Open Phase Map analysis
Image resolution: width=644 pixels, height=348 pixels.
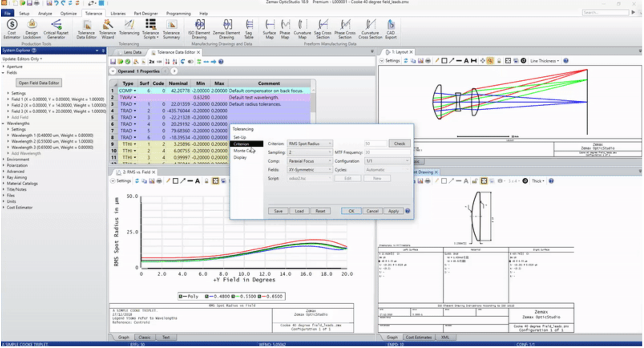(285, 29)
